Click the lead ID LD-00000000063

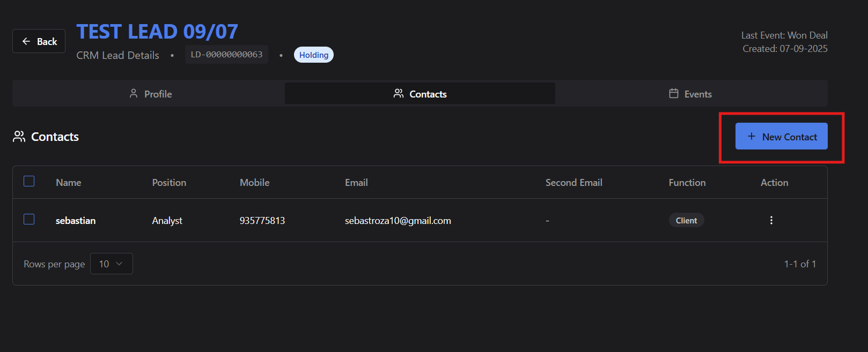(226, 55)
